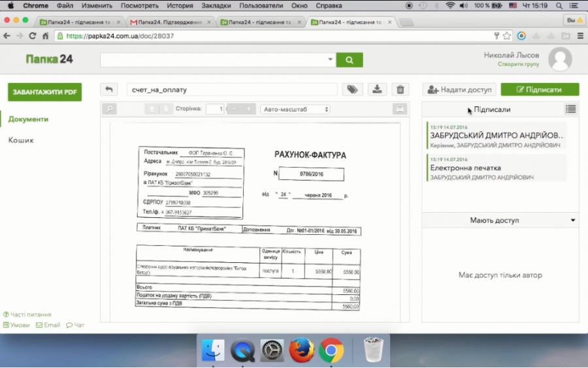Image resolution: width=588 pixels, height=368 pixels.
Task: Click the key icon in address bar
Action: pos(496,36)
